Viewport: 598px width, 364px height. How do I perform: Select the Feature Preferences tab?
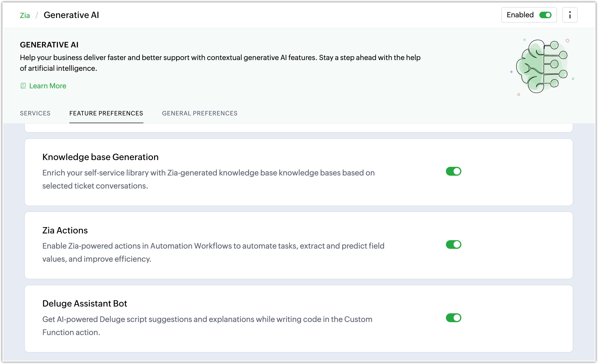pyautogui.click(x=106, y=113)
